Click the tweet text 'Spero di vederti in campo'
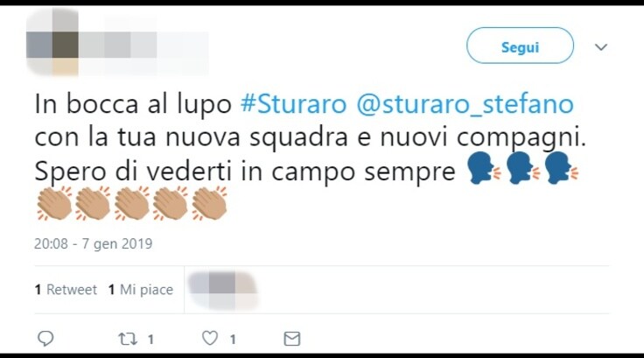This screenshot has width=644, height=358. pos(194,171)
